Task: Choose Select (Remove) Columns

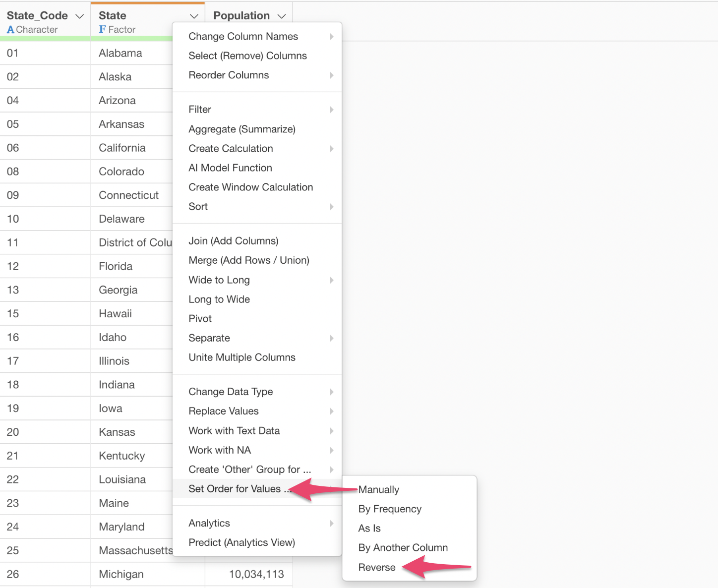Action: [247, 56]
